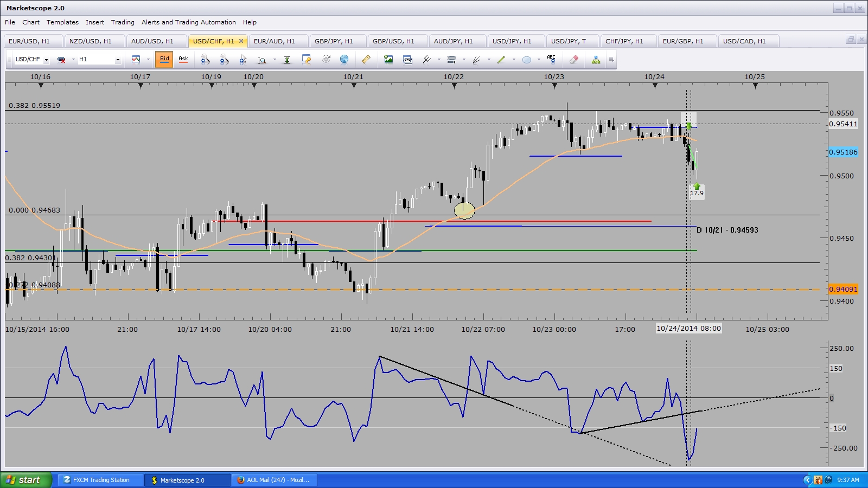The image size is (868, 488).
Task: Open the Alerts and Trading Automation menu
Action: 188,22
